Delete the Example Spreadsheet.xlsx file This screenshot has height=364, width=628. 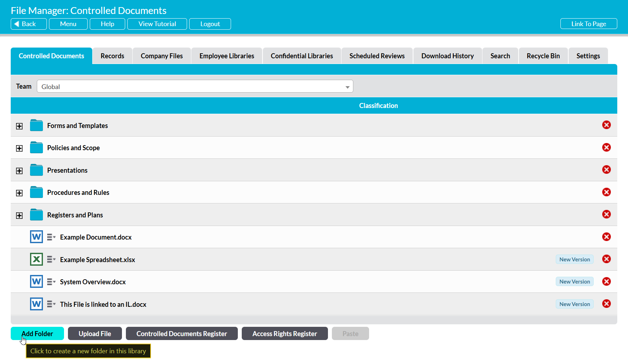coord(606,259)
